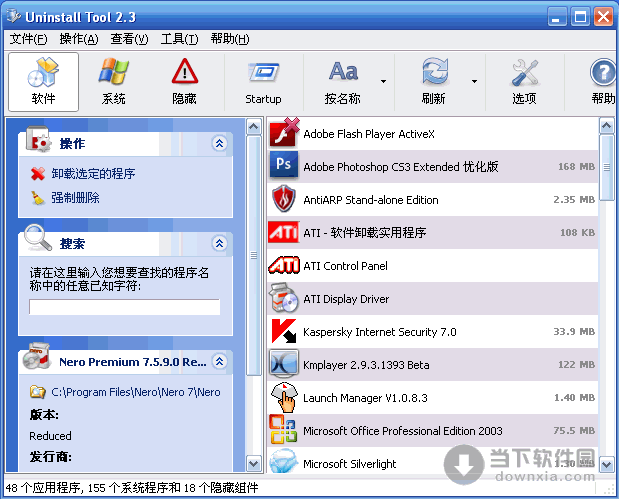This screenshot has height=499, width=619.
Task: Switch to 系统 system programs view
Action: 114,82
